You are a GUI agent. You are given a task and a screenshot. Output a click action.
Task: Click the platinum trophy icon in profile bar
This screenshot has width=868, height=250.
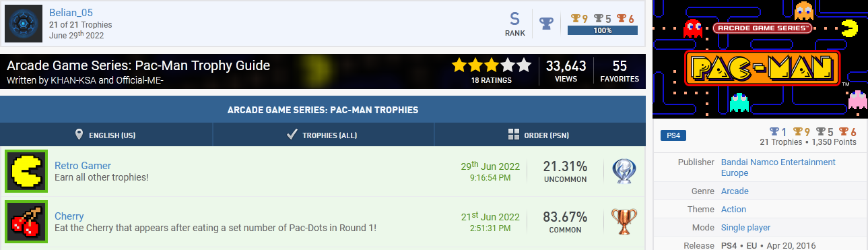pyautogui.click(x=546, y=23)
